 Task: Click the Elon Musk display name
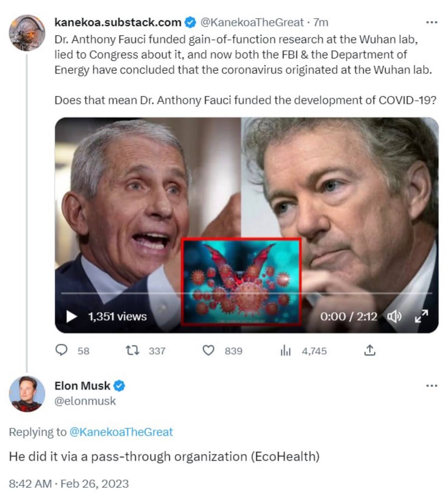coord(82,386)
